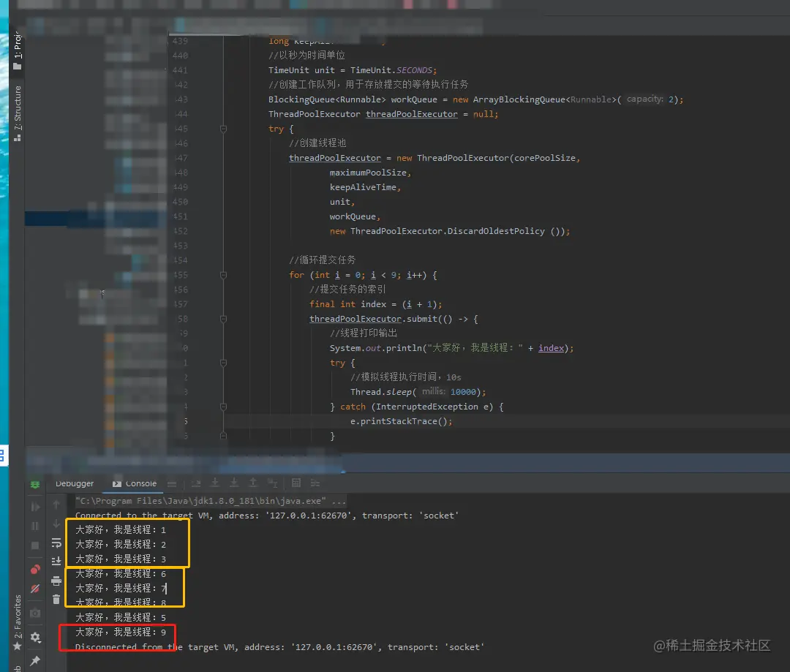Click the Force Step Into icon

coord(234,483)
